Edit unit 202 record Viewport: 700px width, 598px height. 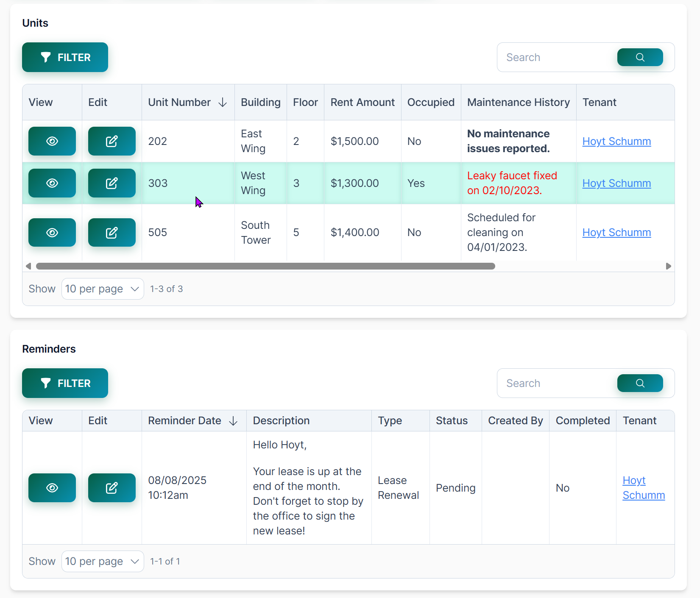112,141
